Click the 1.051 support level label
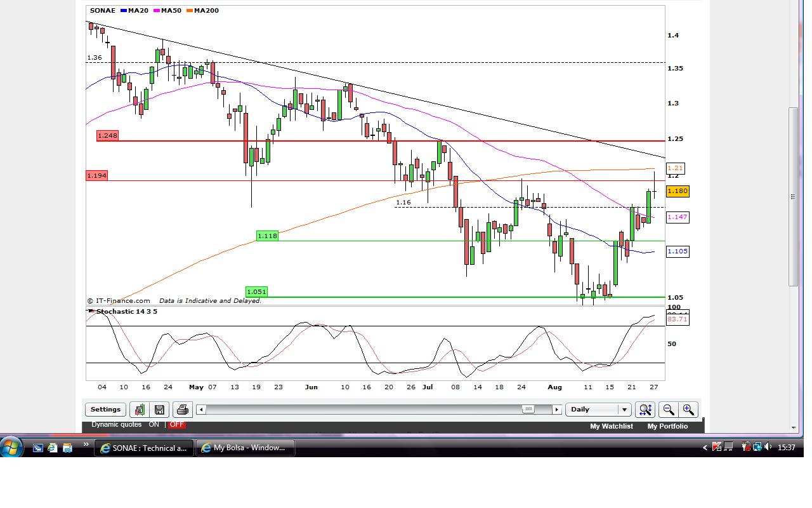The width and height of the screenshot is (812, 508). (x=256, y=292)
